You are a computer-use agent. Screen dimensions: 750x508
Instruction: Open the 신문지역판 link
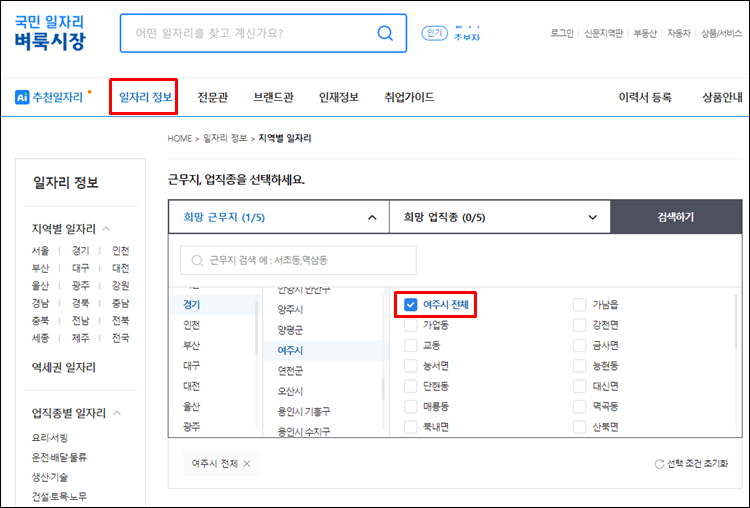[x=603, y=33]
